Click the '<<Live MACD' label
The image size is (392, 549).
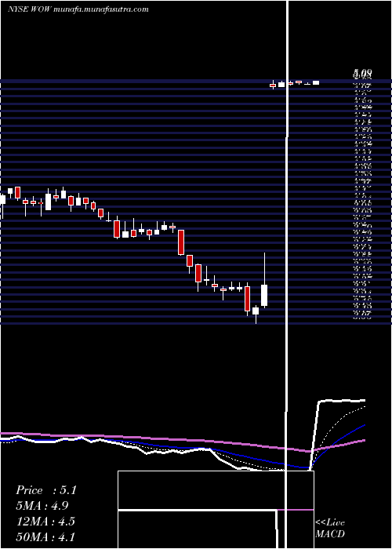pos(330,529)
